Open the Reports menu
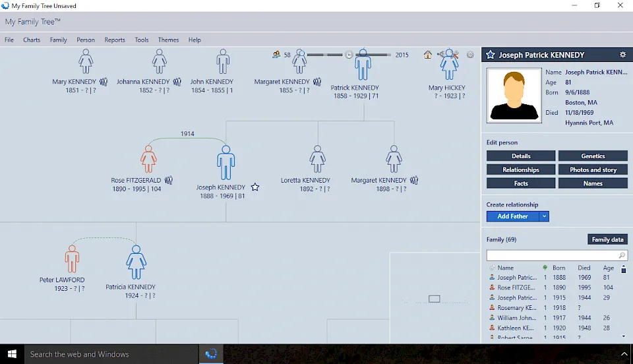The height and width of the screenshot is (364, 633). pyautogui.click(x=115, y=40)
